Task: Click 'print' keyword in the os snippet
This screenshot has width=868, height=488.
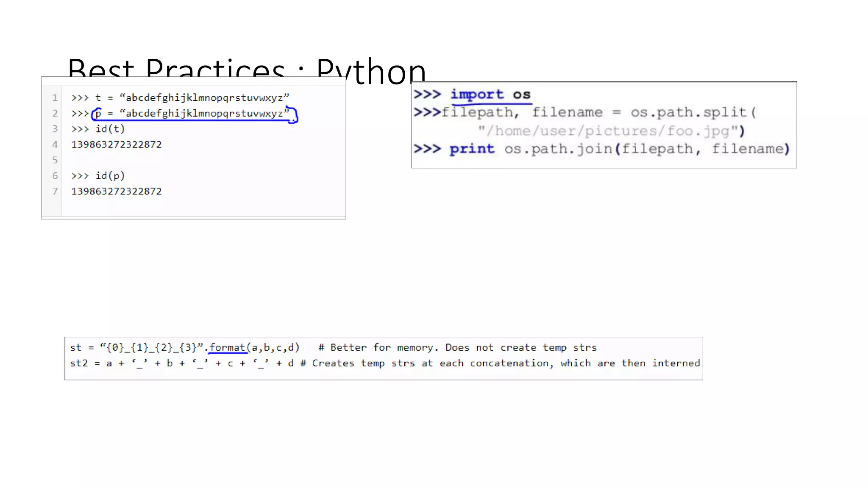Action: (472, 149)
